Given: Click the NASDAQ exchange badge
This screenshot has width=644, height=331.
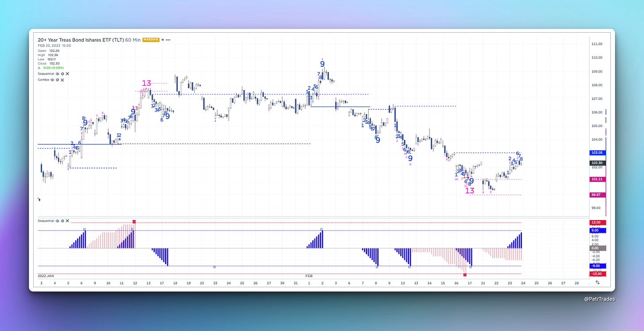Looking at the screenshot, I should 151,40.
